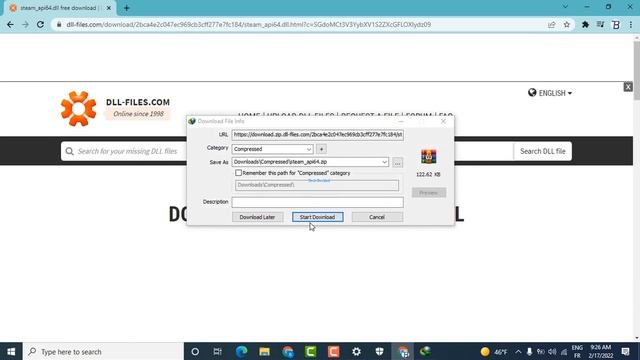Open Windows Security shield on the taskbar
The width and height of the screenshot is (640, 360).
[380, 351]
